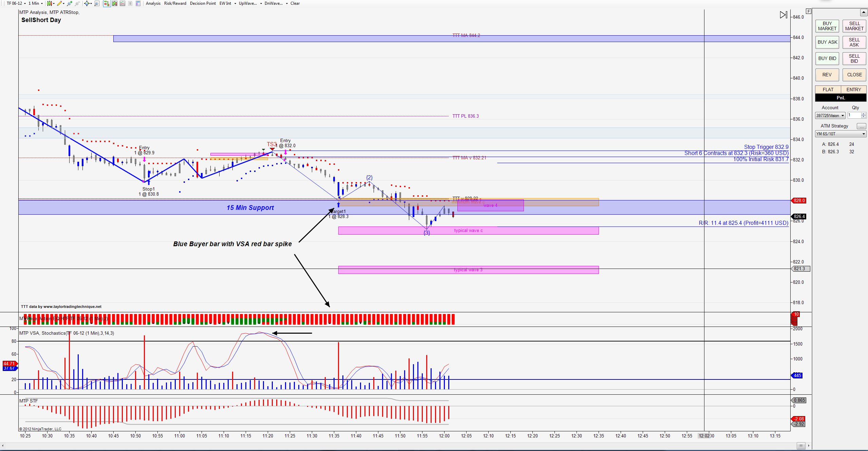868x451 pixels.
Task: Open the 1 Min interval dropdown
Action: point(36,3)
